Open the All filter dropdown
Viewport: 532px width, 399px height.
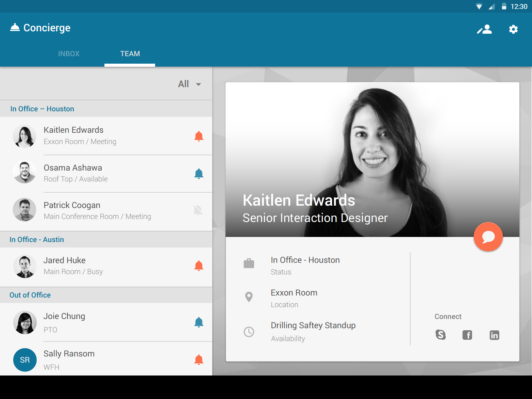[x=189, y=84]
